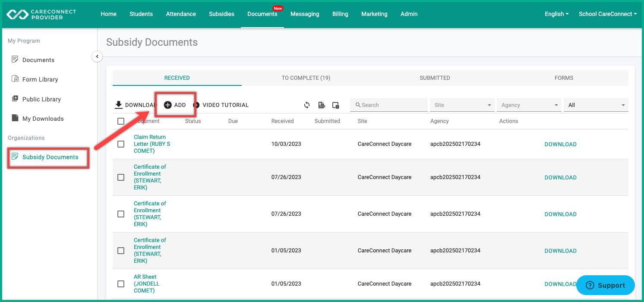
Task: Switch to the Received tab
Action: tap(177, 78)
